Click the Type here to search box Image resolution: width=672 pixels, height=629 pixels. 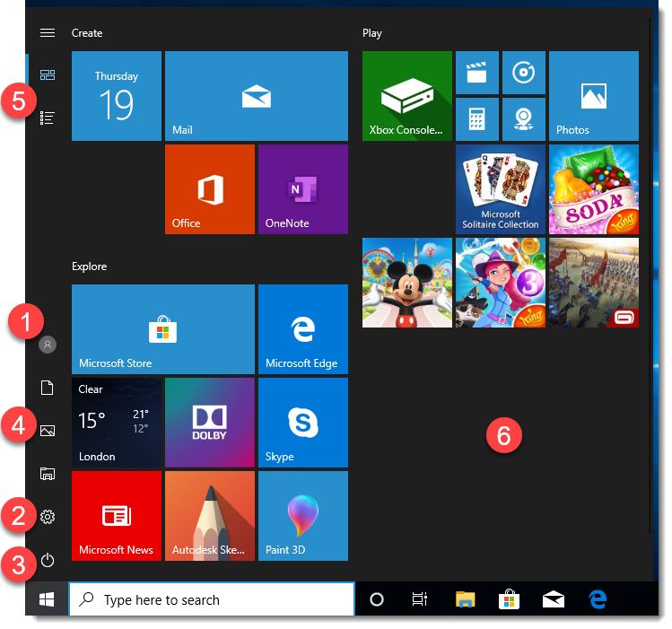212,599
